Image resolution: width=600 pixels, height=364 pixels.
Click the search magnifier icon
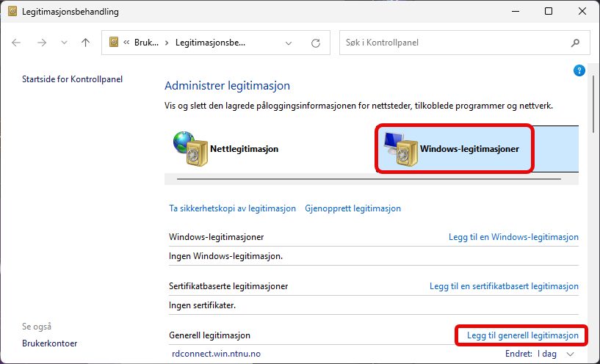(575, 43)
